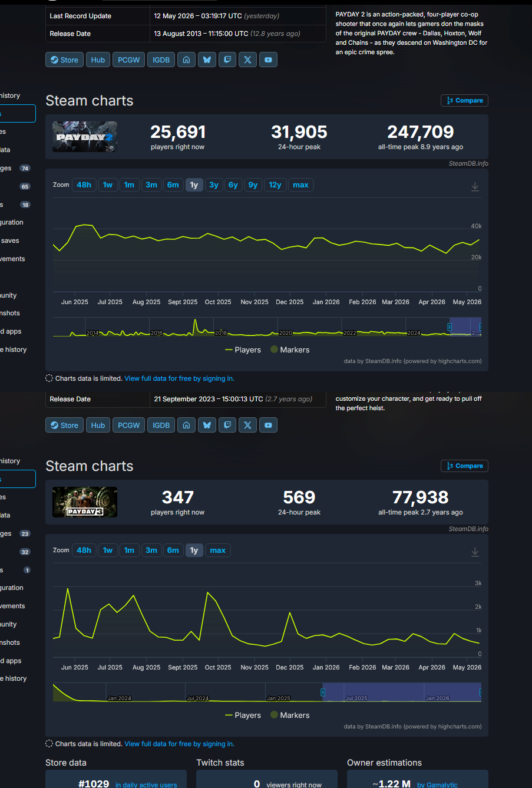Zoom the chart to 3y
The height and width of the screenshot is (788, 532).
214,185
